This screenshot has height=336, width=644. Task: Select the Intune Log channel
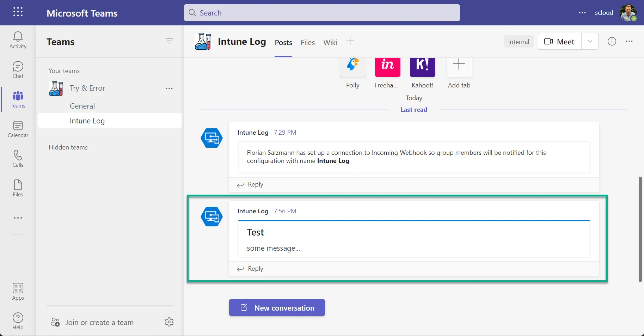[x=110, y=121]
